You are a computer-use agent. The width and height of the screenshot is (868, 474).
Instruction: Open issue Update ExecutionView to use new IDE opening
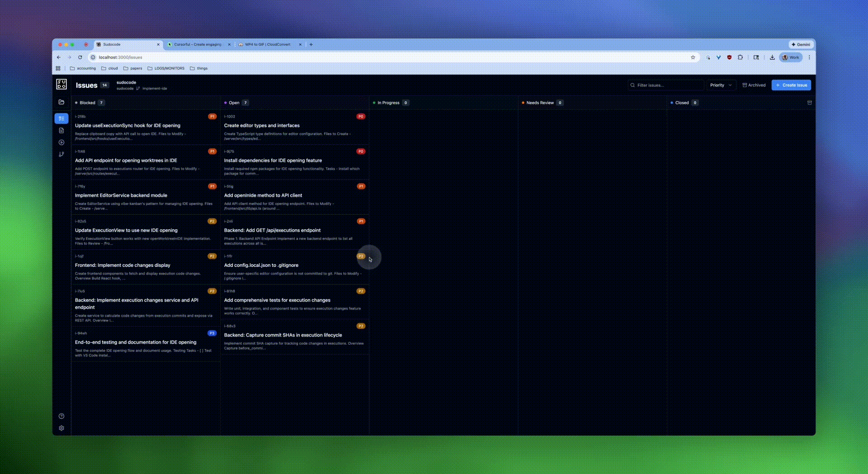point(146,232)
